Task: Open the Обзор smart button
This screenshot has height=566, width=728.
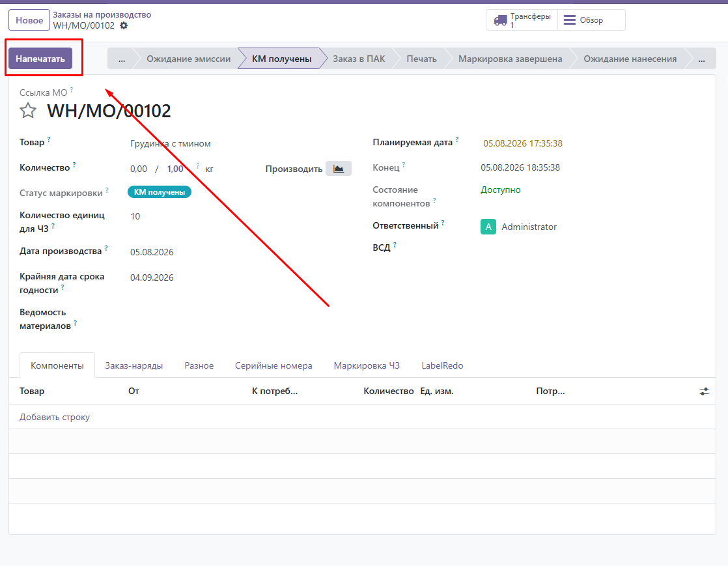Action: [591, 20]
